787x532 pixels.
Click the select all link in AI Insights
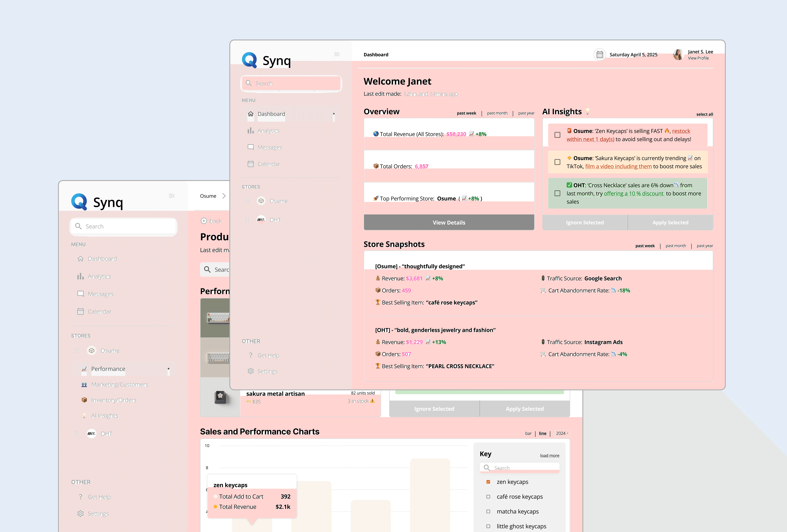click(704, 114)
